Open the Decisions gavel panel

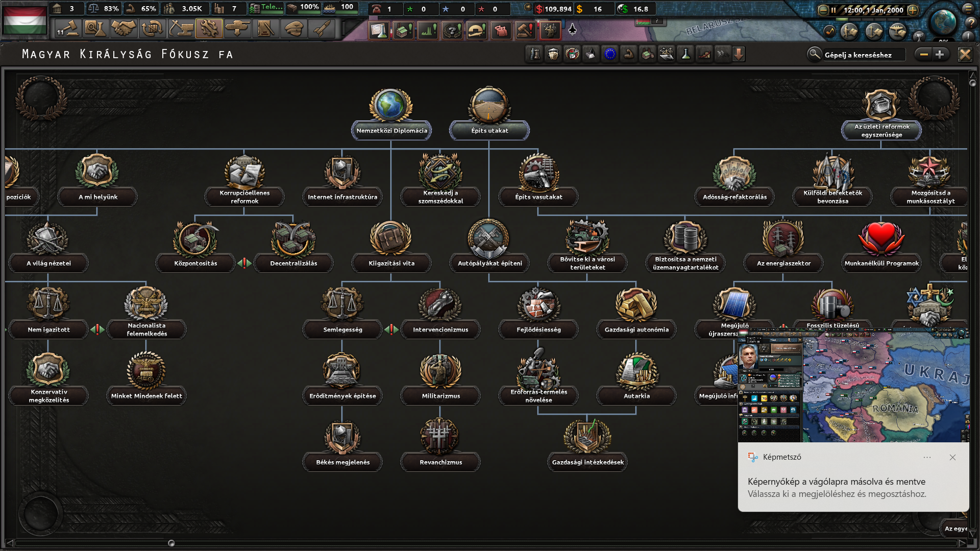67,29
